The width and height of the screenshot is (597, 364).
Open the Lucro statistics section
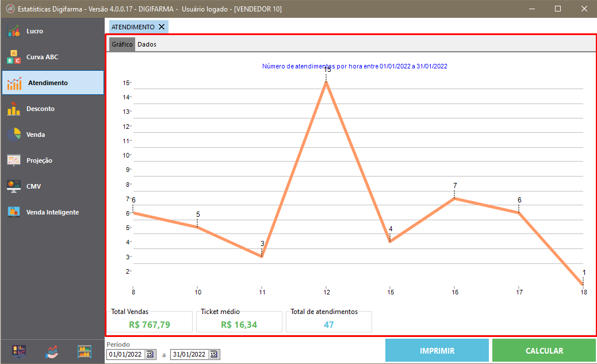click(35, 31)
